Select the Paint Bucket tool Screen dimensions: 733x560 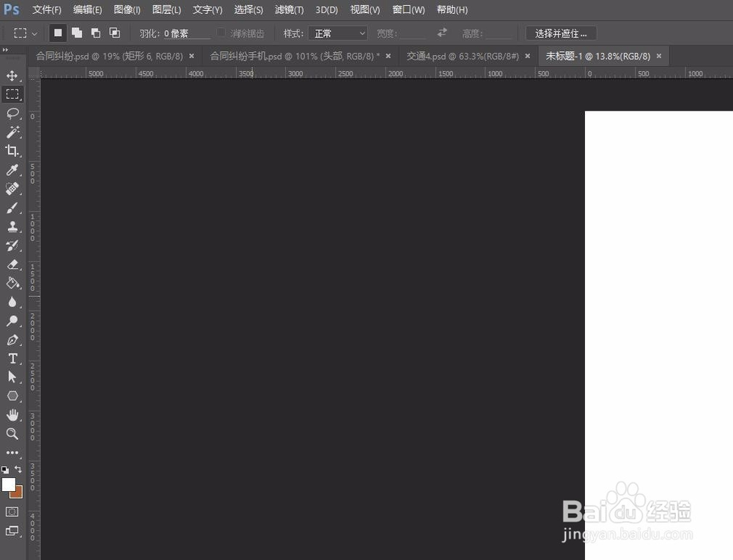tap(12, 283)
